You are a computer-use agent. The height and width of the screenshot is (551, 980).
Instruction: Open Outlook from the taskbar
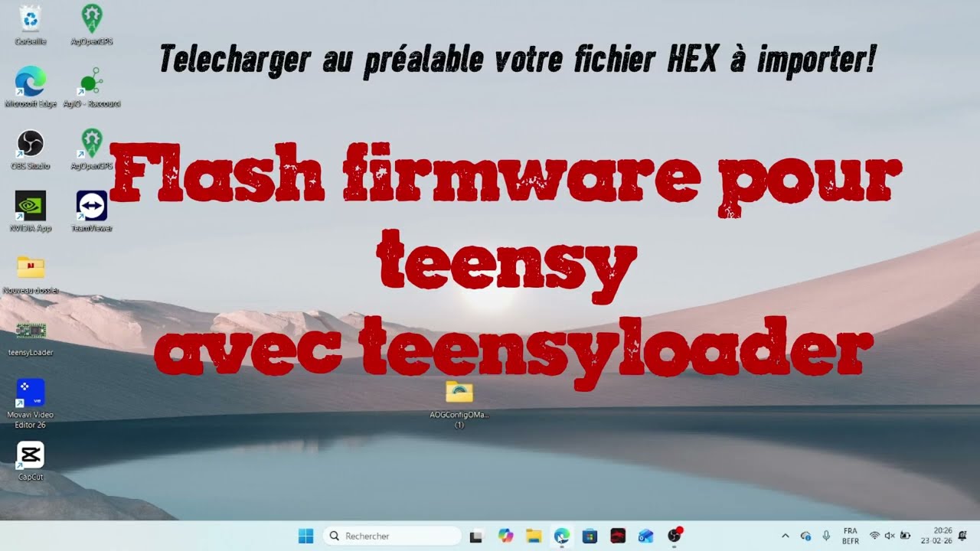point(645,536)
